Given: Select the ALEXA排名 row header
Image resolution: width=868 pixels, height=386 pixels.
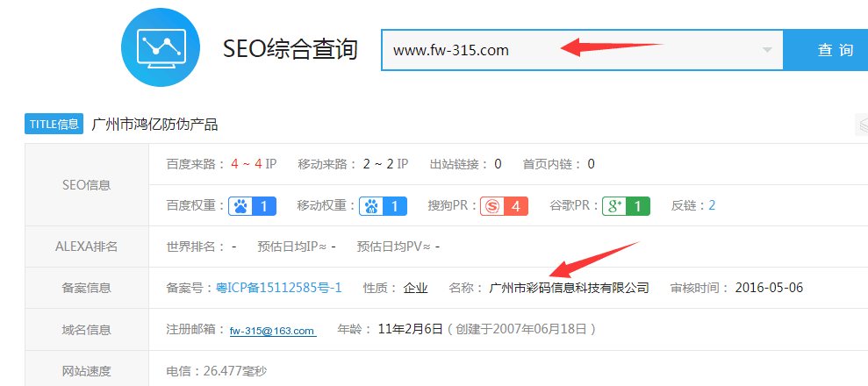Looking at the screenshot, I should [87, 247].
